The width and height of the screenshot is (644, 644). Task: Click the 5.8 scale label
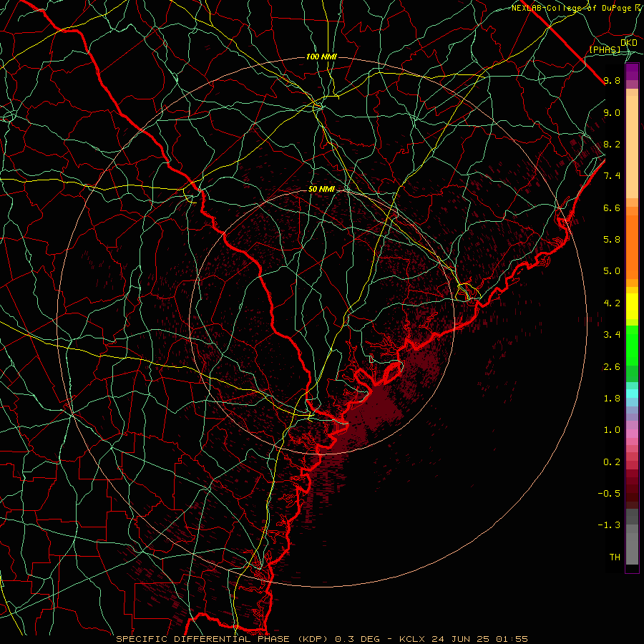[612, 240]
